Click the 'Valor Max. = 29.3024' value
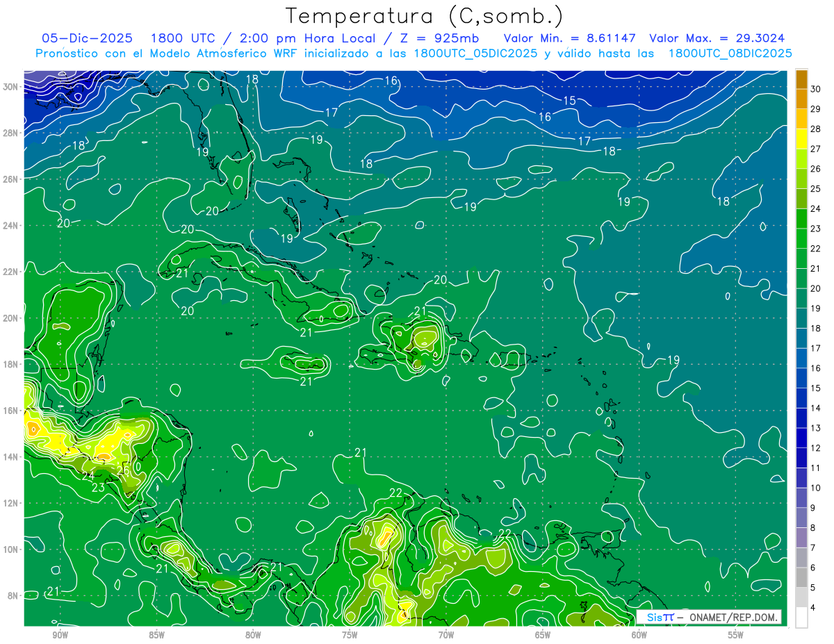Image resolution: width=834 pixels, height=644 pixels. 717,38
